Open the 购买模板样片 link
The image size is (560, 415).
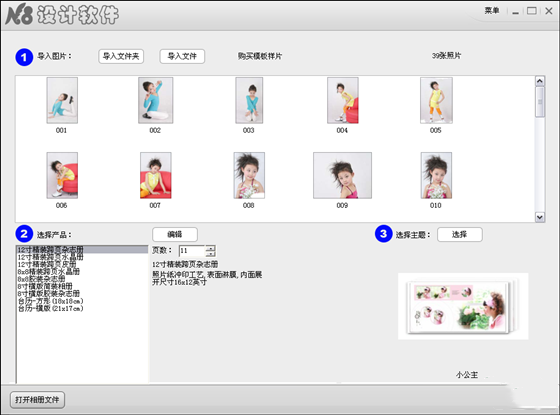tap(260, 56)
